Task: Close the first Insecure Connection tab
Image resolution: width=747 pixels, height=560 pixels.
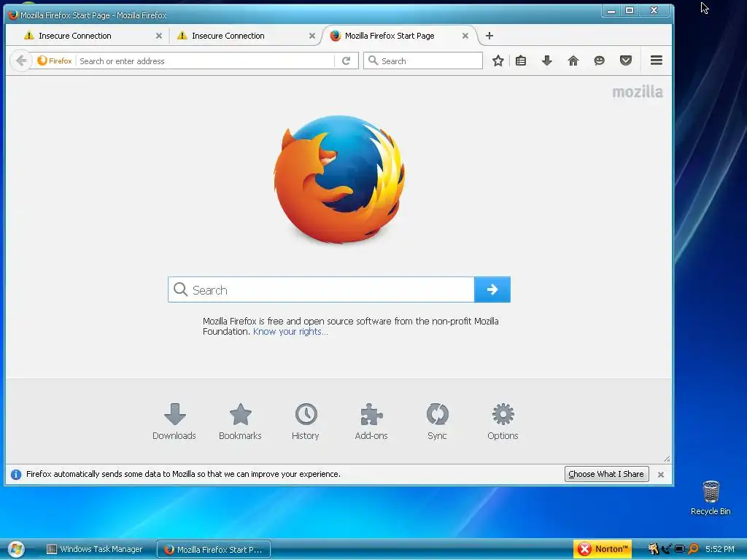Action: coord(159,36)
